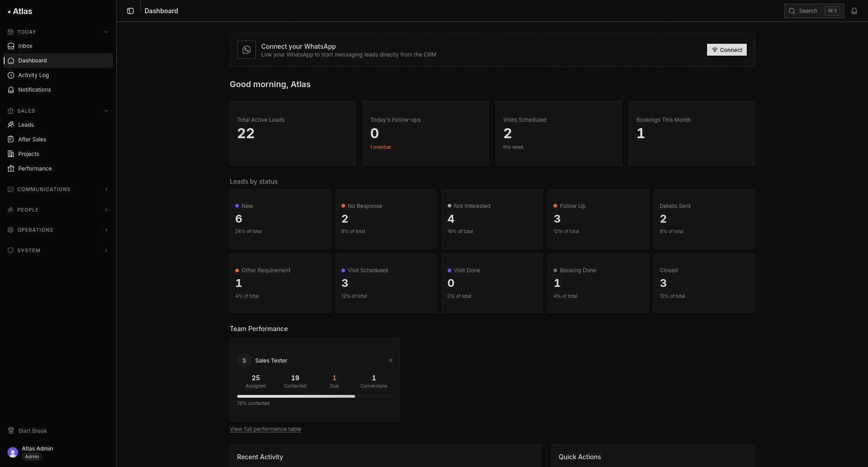Open the notification bell icon
868x467 pixels.
(854, 11)
